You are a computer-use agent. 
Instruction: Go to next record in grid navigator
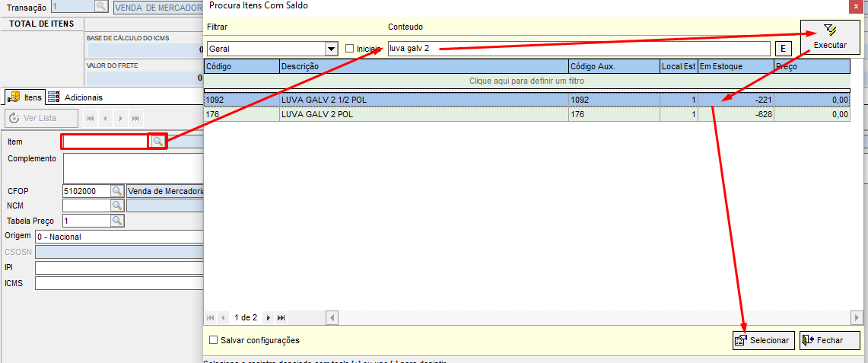point(269,317)
